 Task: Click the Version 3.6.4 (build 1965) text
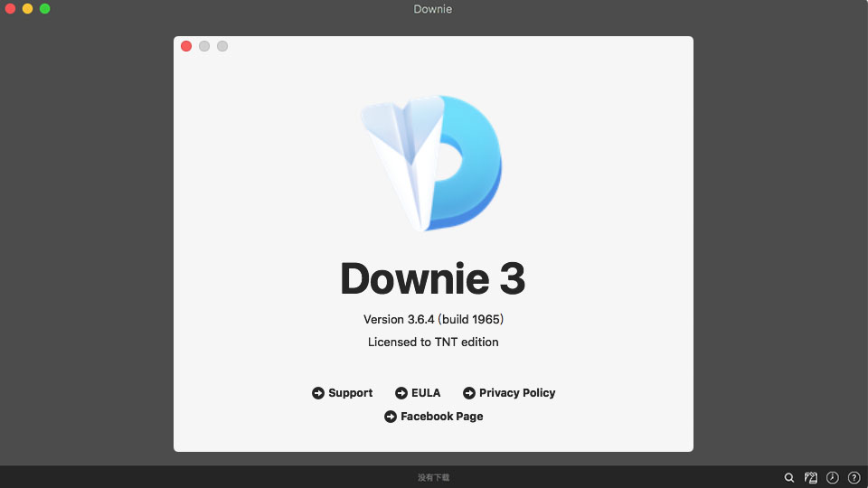pos(433,319)
